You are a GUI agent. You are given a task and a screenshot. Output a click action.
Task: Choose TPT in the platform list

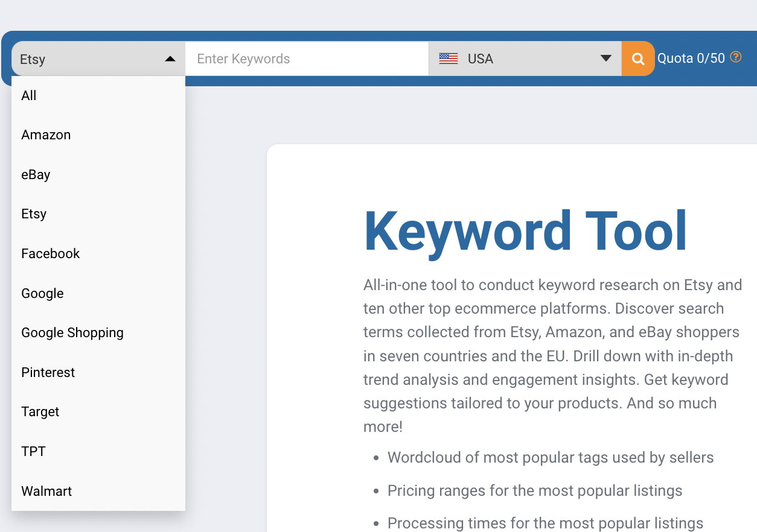(98, 451)
